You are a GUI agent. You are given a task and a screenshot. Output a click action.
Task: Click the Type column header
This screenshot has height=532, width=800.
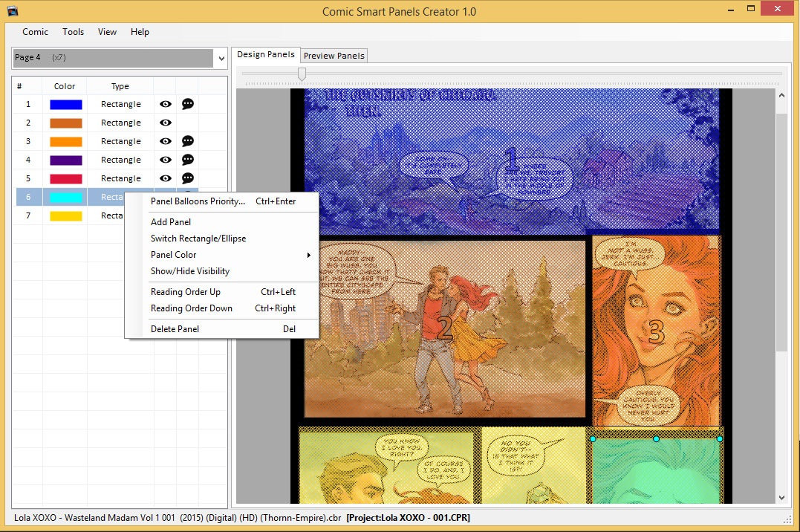[120, 86]
